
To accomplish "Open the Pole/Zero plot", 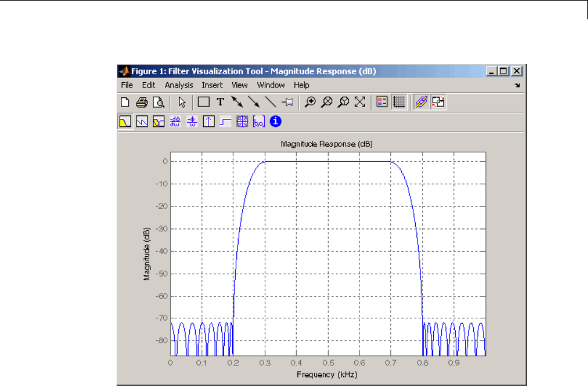I will [x=242, y=121].
